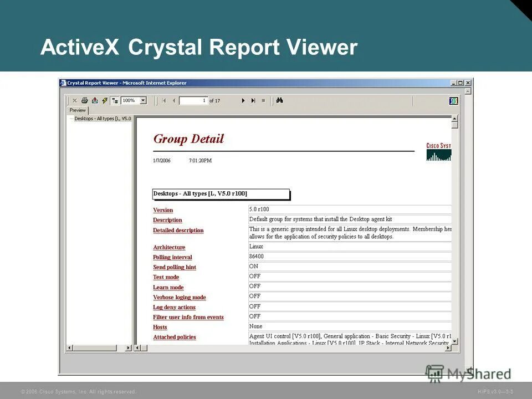Open the Search binoculars icon
The height and width of the screenshot is (399, 532).
(x=279, y=100)
